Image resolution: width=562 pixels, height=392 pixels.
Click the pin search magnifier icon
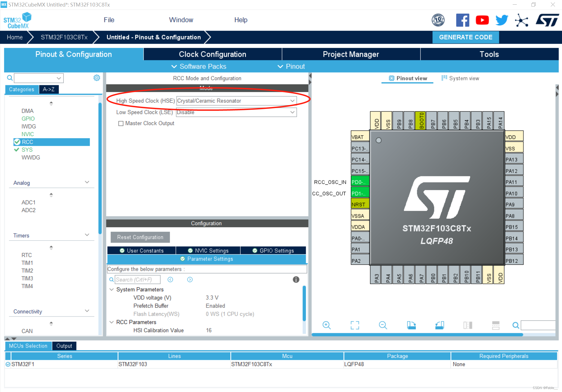click(516, 325)
